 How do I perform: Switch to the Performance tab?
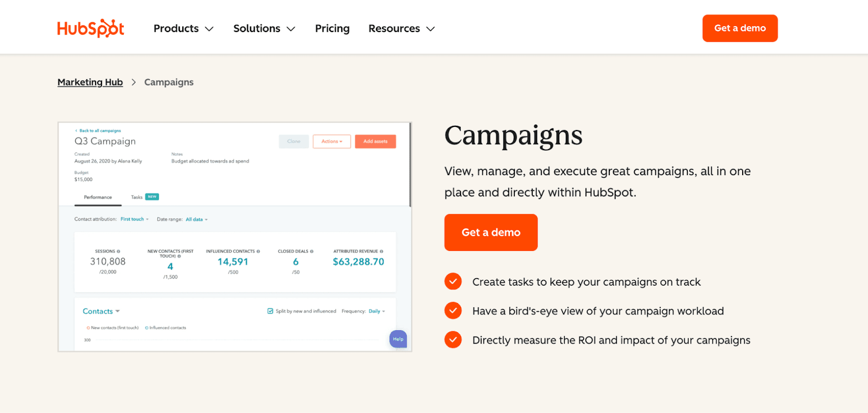98,197
